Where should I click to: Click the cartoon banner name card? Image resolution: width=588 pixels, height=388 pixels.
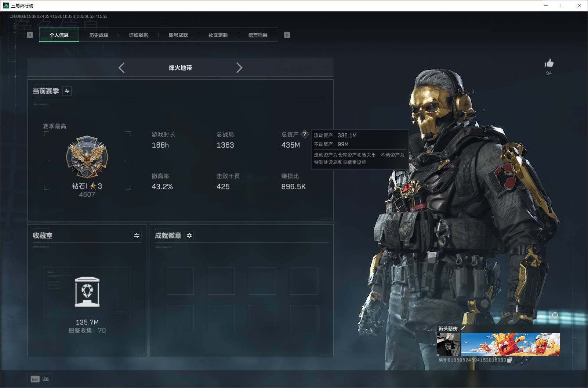click(510, 344)
